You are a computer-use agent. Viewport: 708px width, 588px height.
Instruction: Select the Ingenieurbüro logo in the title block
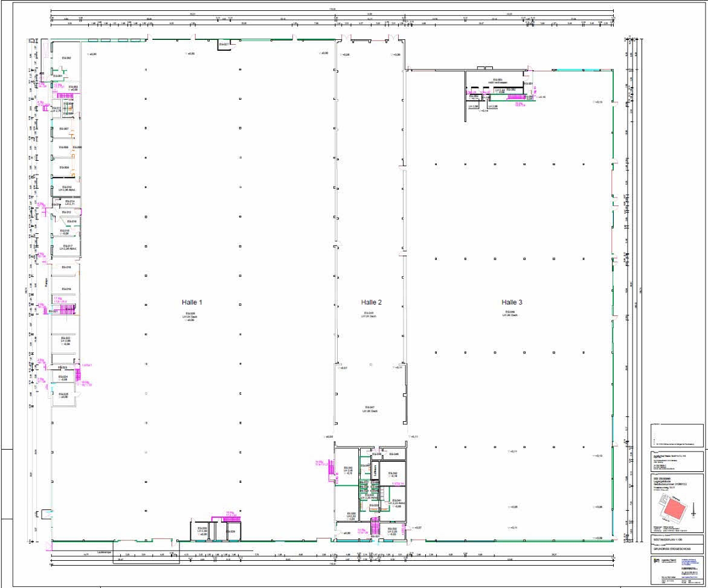656,560
